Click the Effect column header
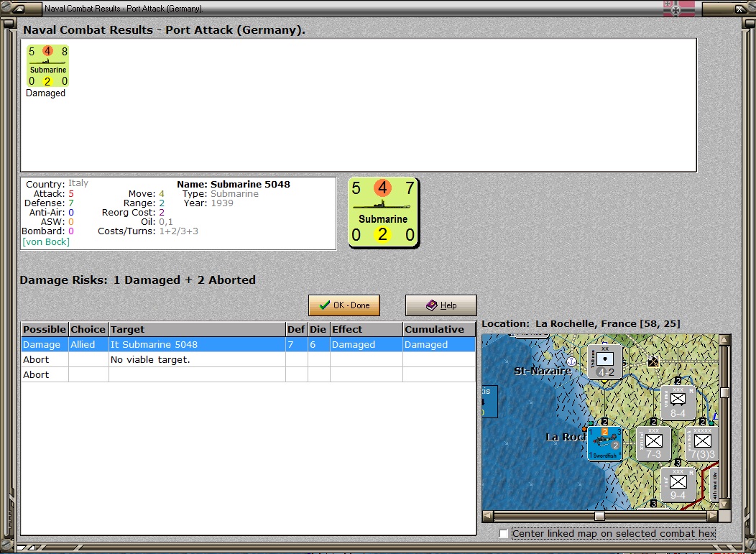The width and height of the screenshot is (756, 554). pyautogui.click(x=367, y=329)
